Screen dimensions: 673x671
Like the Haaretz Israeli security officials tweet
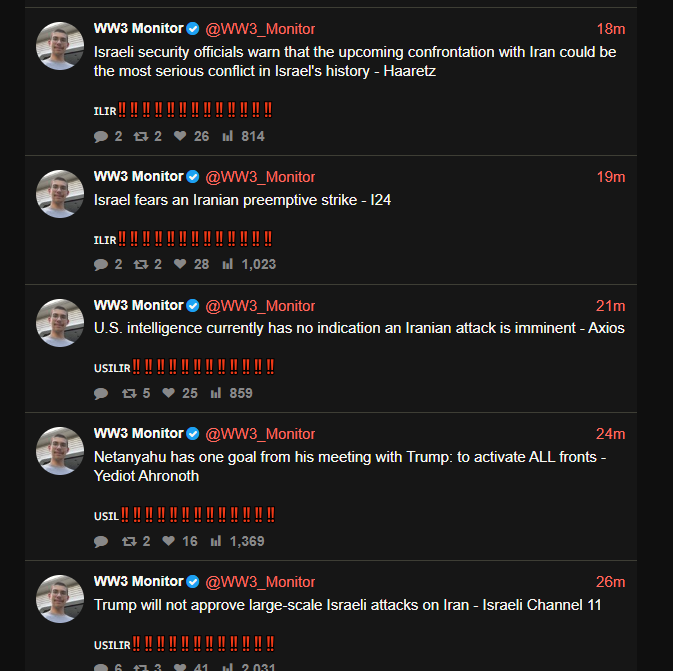(x=180, y=136)
